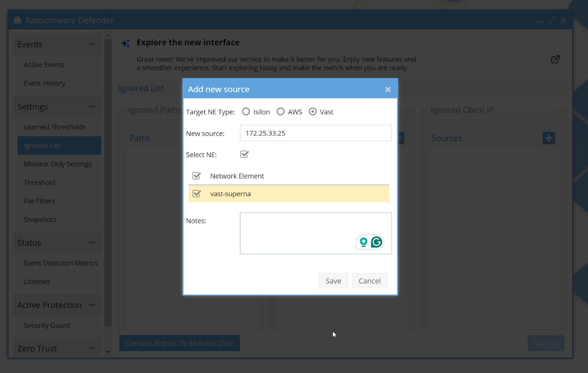Screen dimensions: 588x373
Task: Click Convert Entries To Monitor Only
Action: pos(180,343)
